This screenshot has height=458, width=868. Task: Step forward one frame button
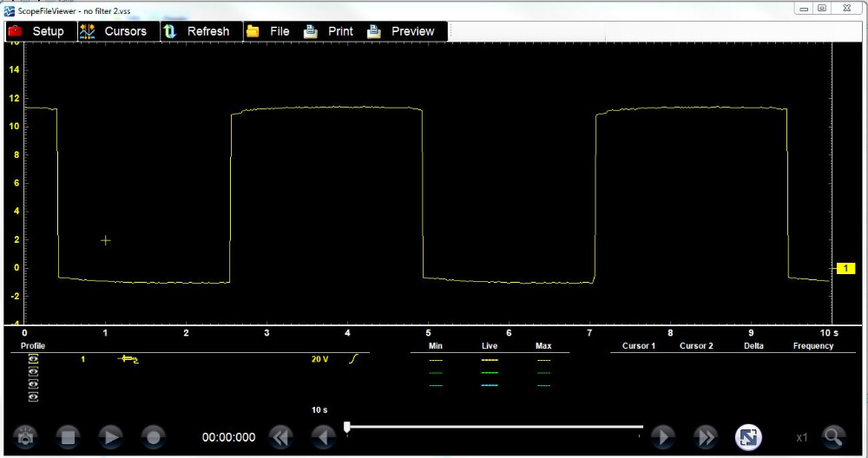pyautogui.click(x=661, y=437)
